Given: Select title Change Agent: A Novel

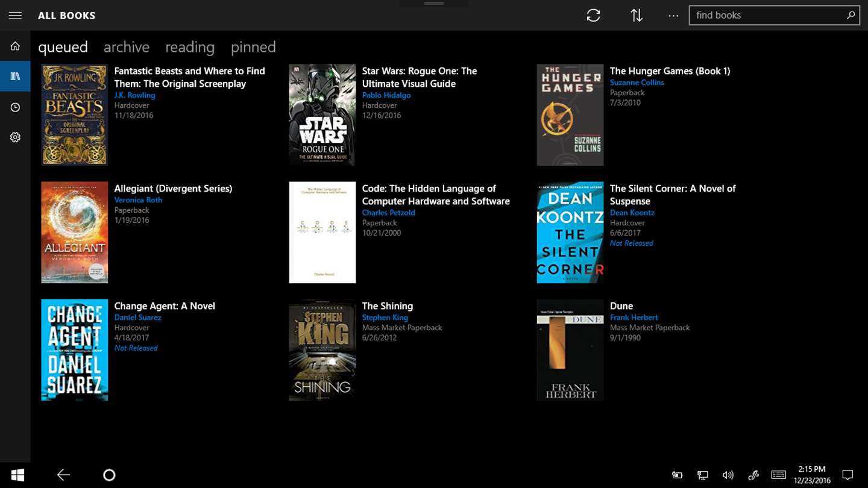Looking at the screenshot, I should [165, 306].
